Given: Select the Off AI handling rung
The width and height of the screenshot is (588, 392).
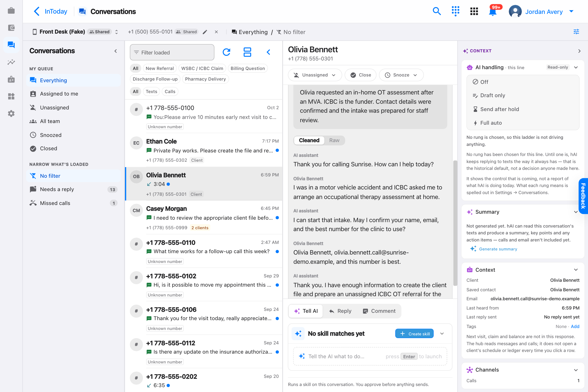Looking at the screenshot, I should coord(523,82).
